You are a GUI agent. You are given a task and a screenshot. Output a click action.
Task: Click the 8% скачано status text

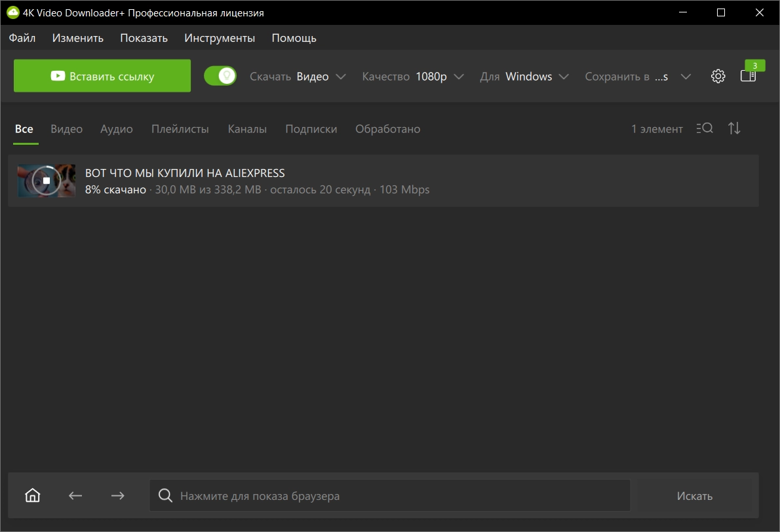pyautogui.click(x=115, y=189)
